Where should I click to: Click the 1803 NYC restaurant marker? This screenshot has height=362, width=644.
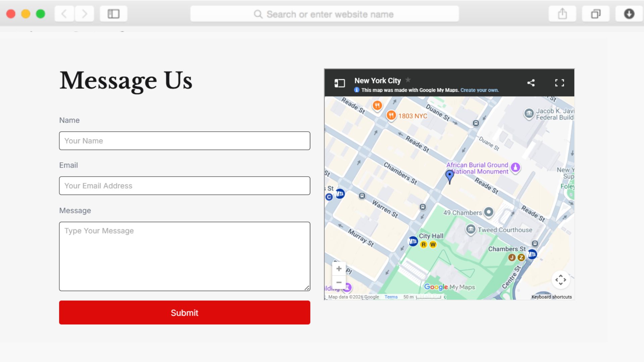391,115
